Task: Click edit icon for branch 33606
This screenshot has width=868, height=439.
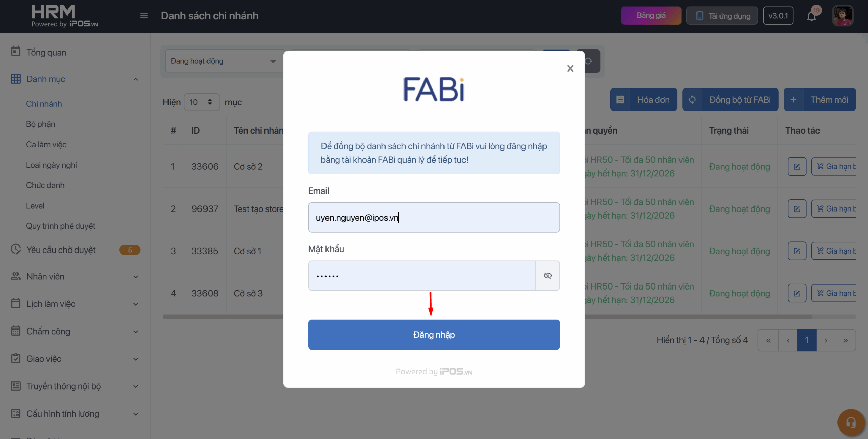Action: 797,166
